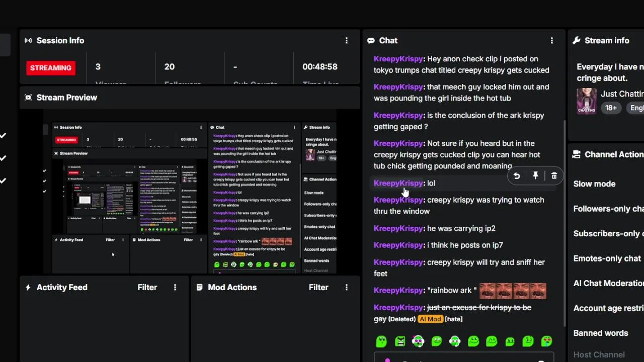
Task: Click the Chat speech bubble icon
Action: (x=371, y=41)
